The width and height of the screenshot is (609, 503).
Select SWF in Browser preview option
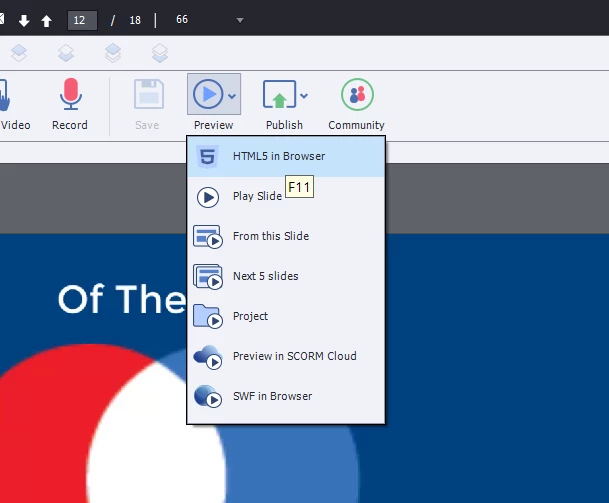(286, 396)
